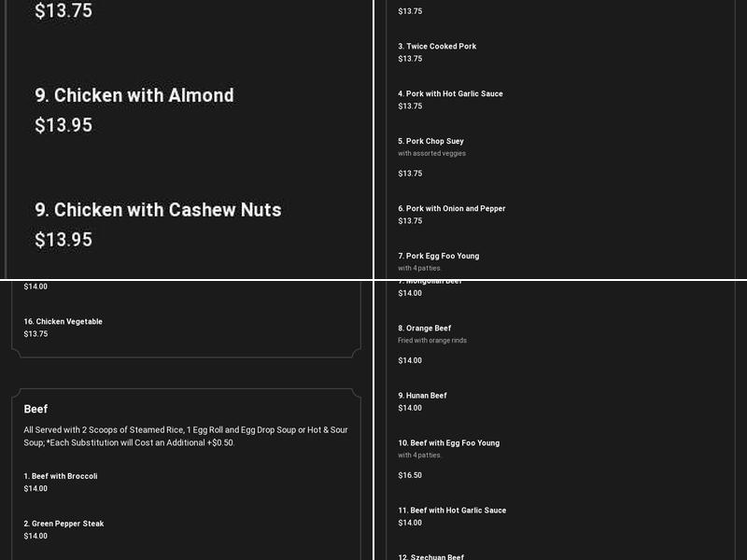Open the Pork Egg Foo Young item
This screenshot has height=560, width=747.
click(x=438, y=256)
